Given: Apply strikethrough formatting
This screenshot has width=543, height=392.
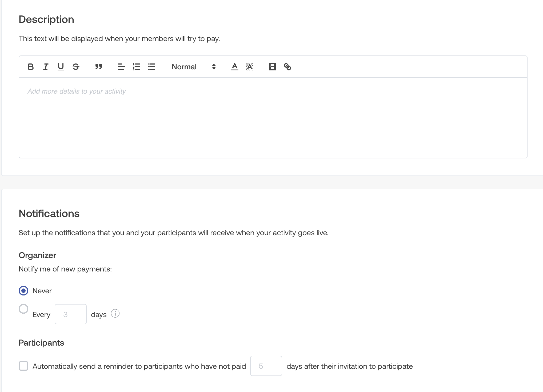Looking at the screenshot, I should coord(76,67).
